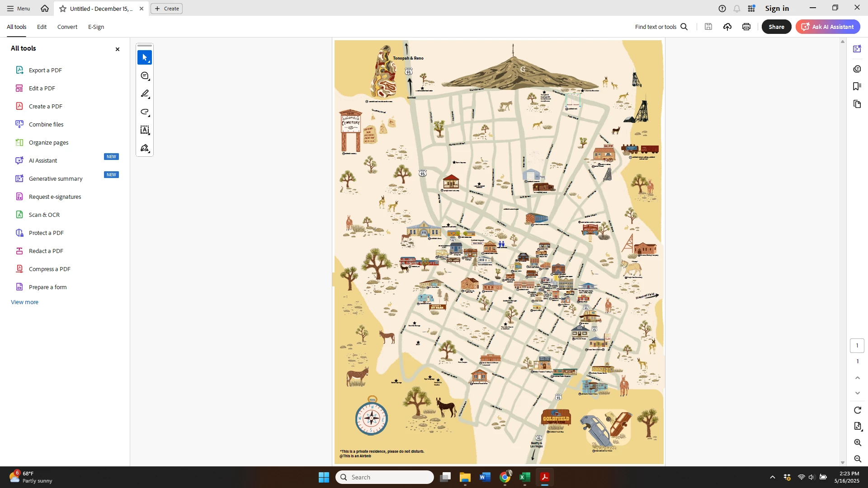The height and width of the screenshot is (488, 868).
Task: Open the fill and sign tool
Action: (145, 148)
